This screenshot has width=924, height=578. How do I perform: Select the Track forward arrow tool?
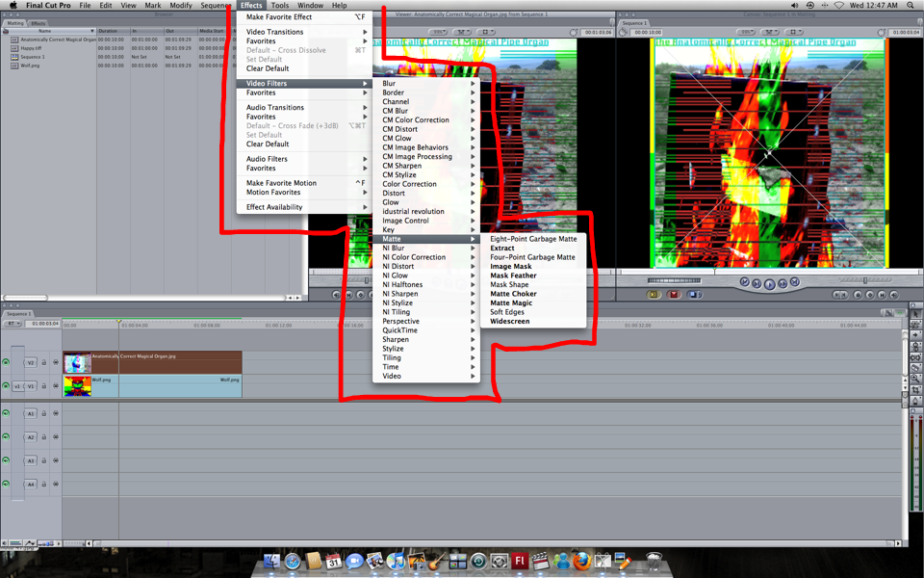click(915, 335)
